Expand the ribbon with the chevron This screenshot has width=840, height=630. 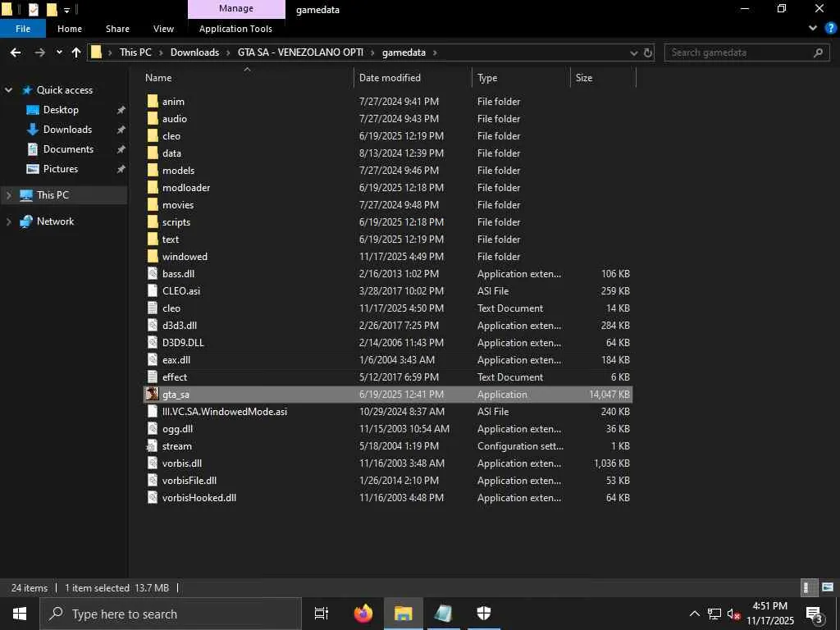click(x=813, y=29)
